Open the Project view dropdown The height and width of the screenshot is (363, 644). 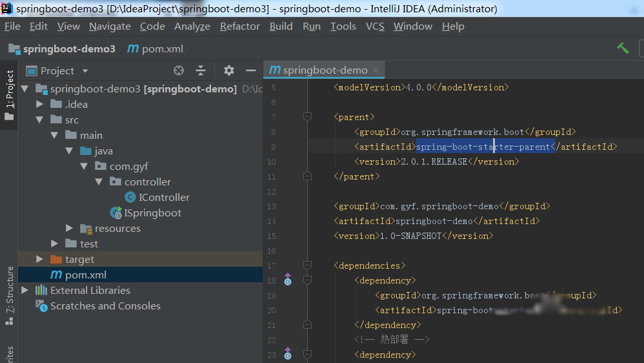[x=85, y=71]
